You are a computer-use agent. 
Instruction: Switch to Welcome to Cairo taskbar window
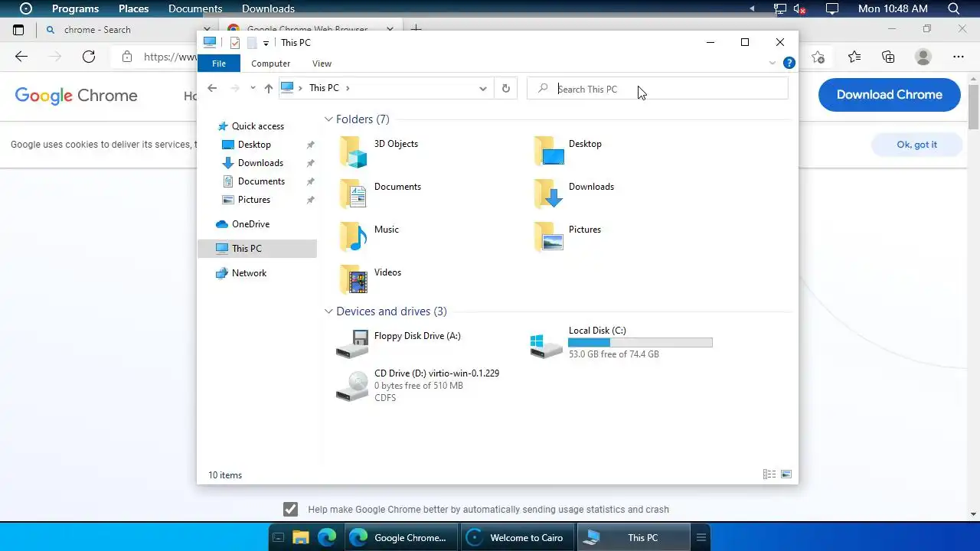pos(517,537)
